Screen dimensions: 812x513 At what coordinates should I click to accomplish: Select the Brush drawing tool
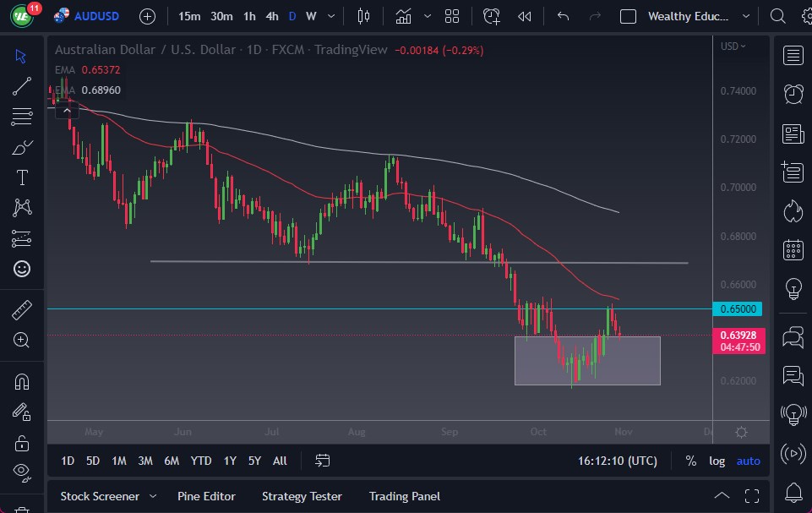(21, 146)
